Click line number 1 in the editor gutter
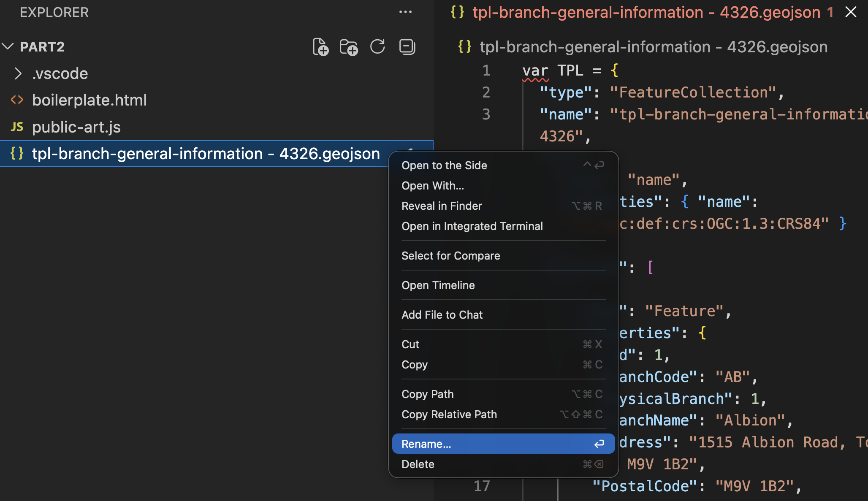The height and width of the screenshot is (501, 868). point(486,70)
